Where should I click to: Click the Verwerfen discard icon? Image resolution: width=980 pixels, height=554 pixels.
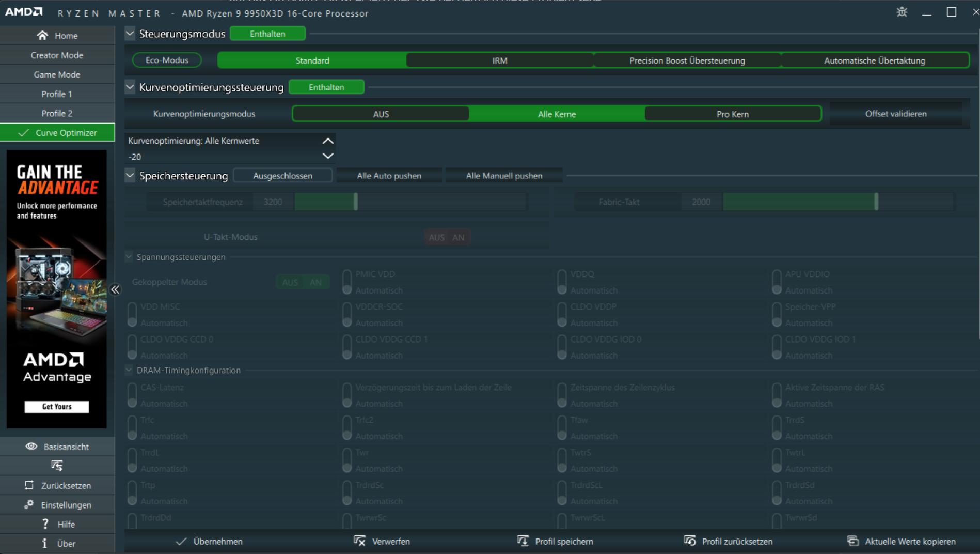pos(359,541)
